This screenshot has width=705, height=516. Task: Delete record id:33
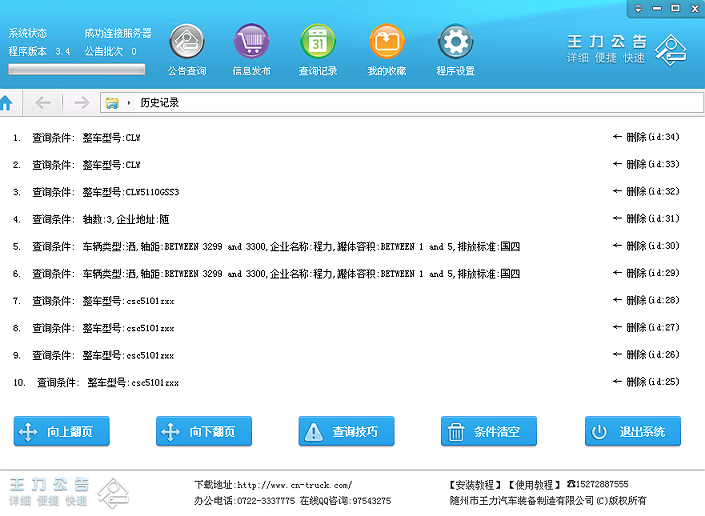[646, 165]
